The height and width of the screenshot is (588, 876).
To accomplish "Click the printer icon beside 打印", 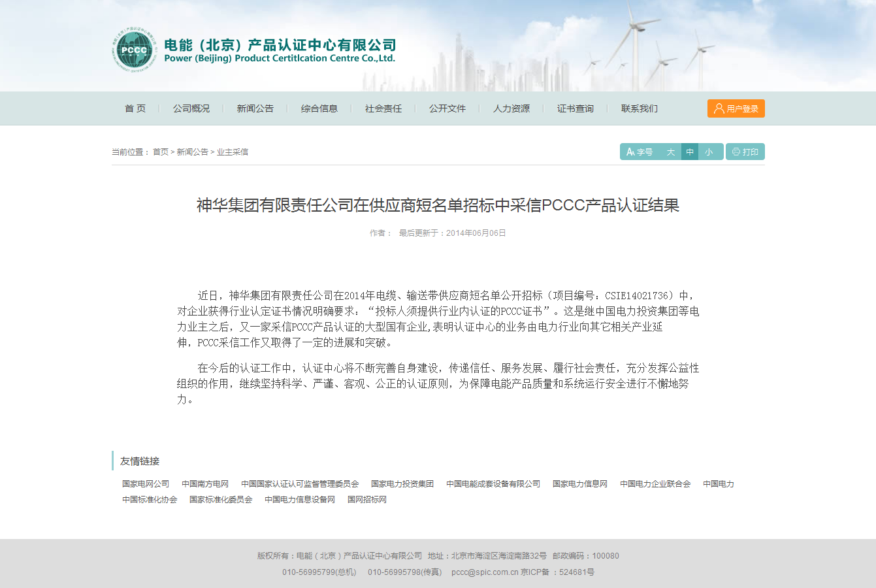I will pyautogui.click(x=736, y=152).
